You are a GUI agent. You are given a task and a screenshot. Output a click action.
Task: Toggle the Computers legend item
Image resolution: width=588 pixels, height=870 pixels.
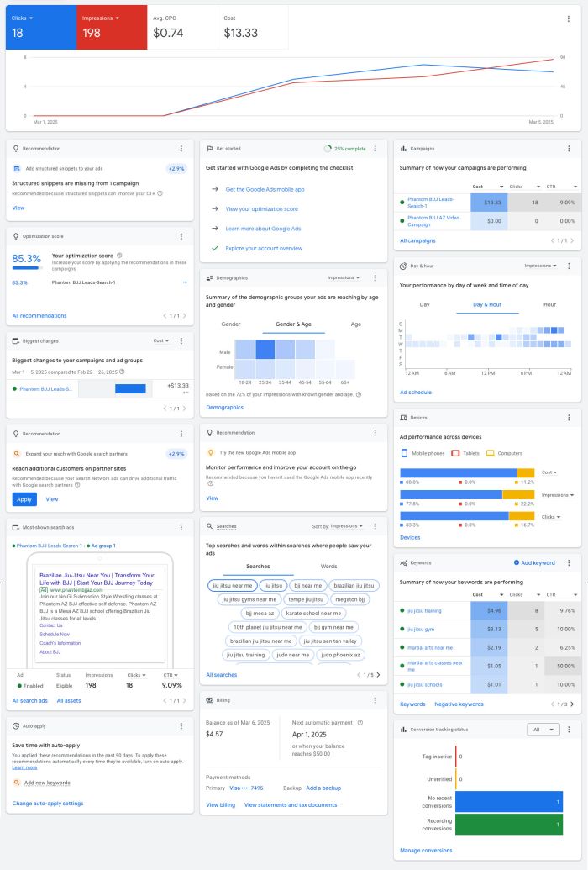pos(509,453)
